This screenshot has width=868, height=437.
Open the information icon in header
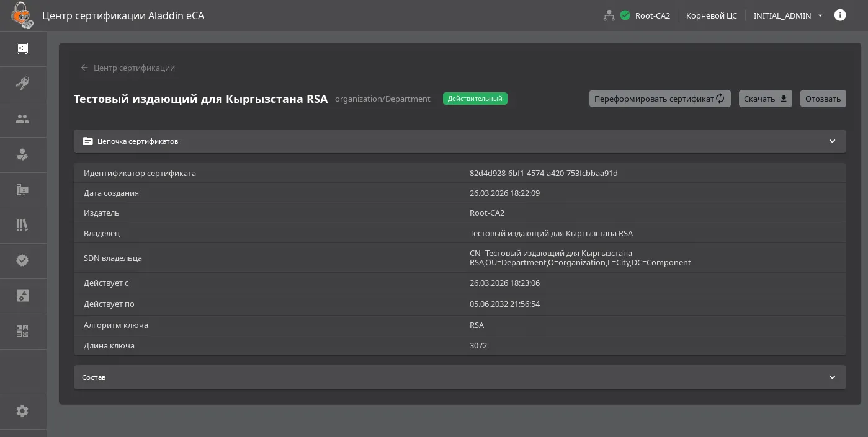click(840, 15)
